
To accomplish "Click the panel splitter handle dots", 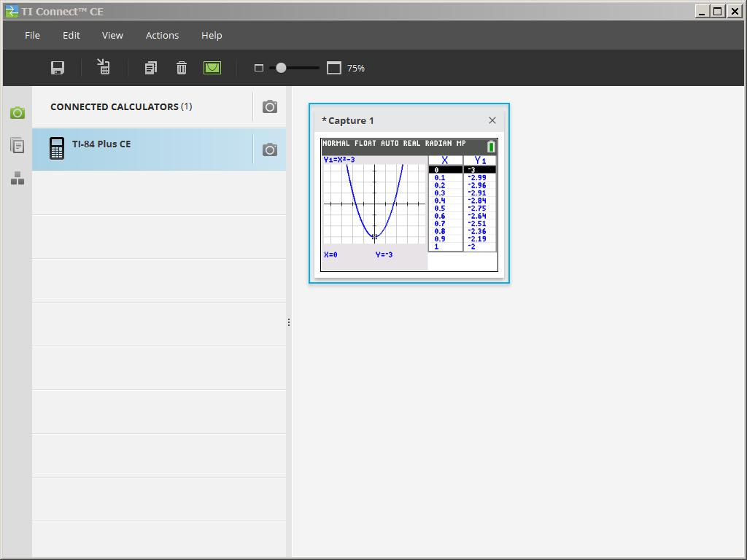I will 289,322.
